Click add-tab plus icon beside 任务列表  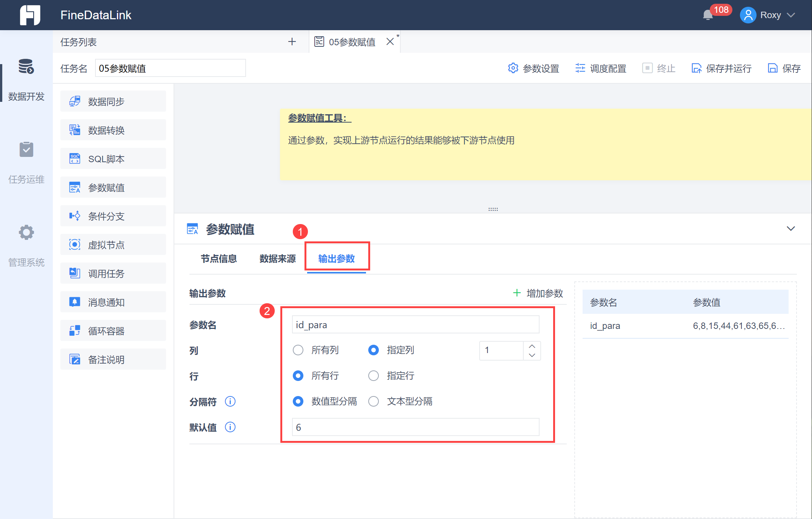tap(292, 41)
